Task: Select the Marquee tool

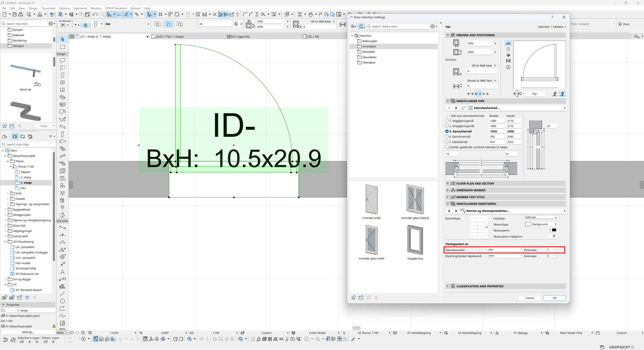Action: pyautogui.click(x=63, y=47)
